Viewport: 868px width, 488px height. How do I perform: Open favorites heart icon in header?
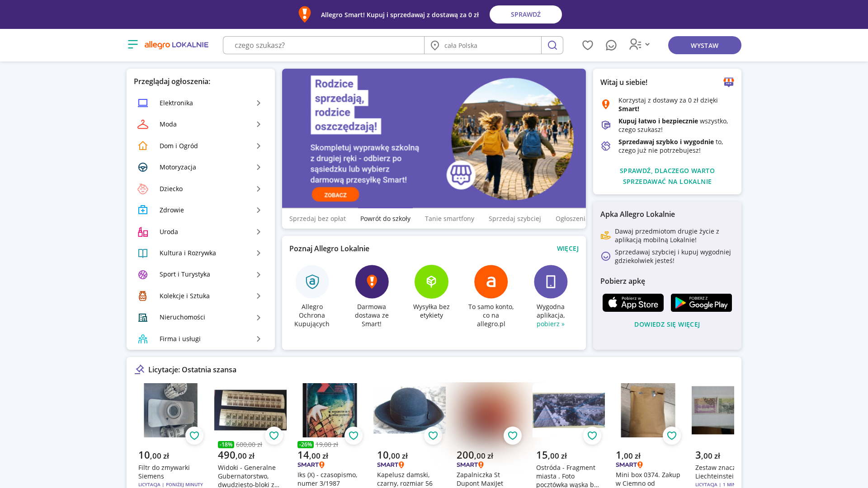tap(588, 45)
